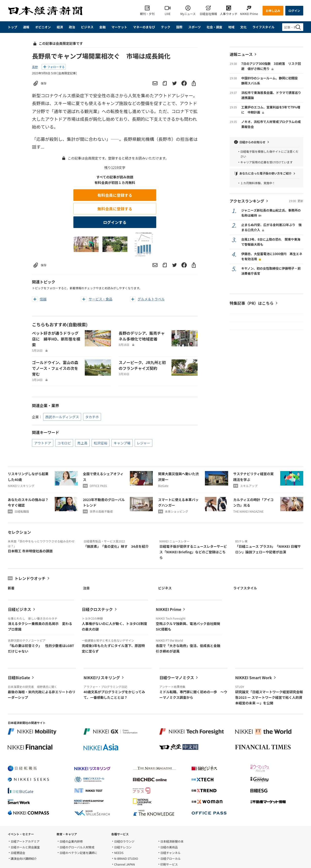Click the bottom note/clip icon beside email
This screenshot has width=311, height=868.
[x=165, y=265]
